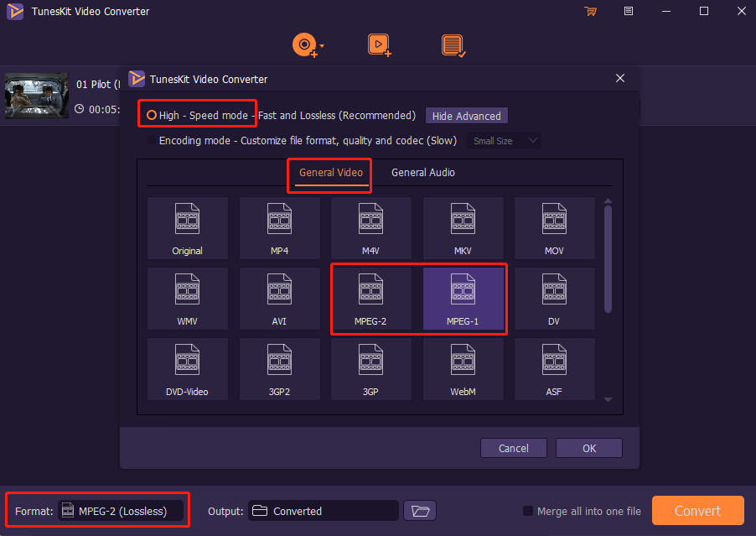Image resolution: width=756 pixels, height=536 pixels.
Task: Click the clock duration icon of video
Action: pos(80,109)
